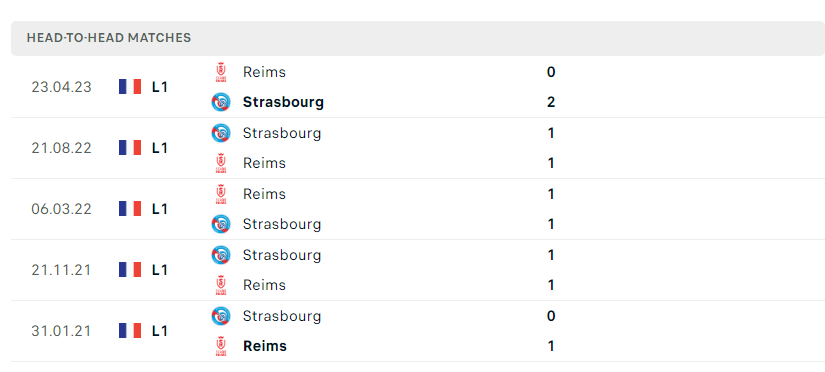Click L1 league label for 21.11.21

(x=159, y=270)
